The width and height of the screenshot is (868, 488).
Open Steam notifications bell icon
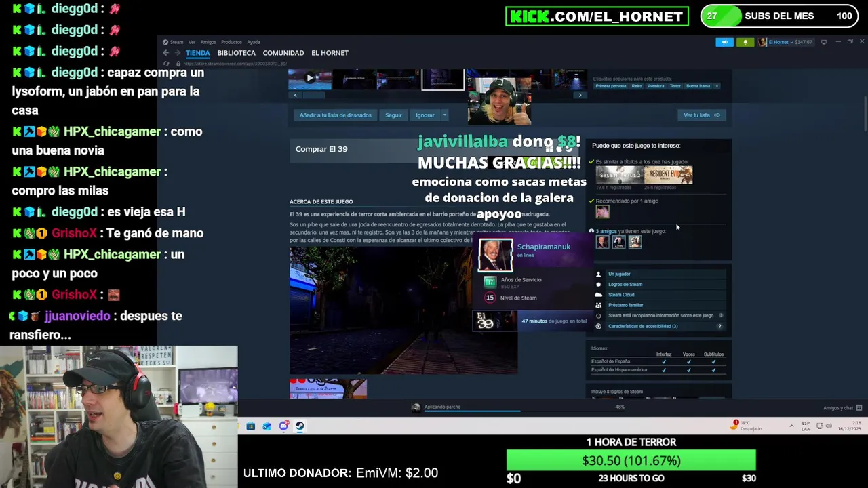tap(745, 42)
